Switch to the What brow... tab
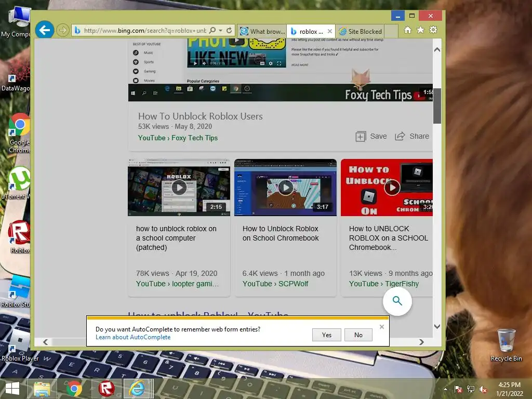The width and height of the screenshot is (532, 399). point(262,31)
